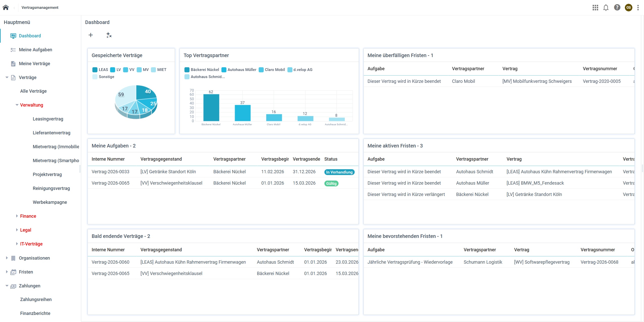Open the CG user avatar
This screenshot has height=322, width=644.
(628, 8)
